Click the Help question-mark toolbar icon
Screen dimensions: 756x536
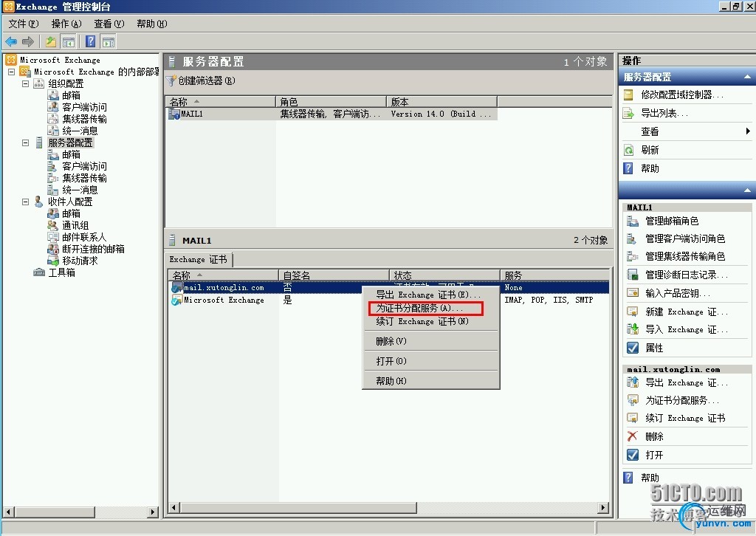tap(90, 41)
